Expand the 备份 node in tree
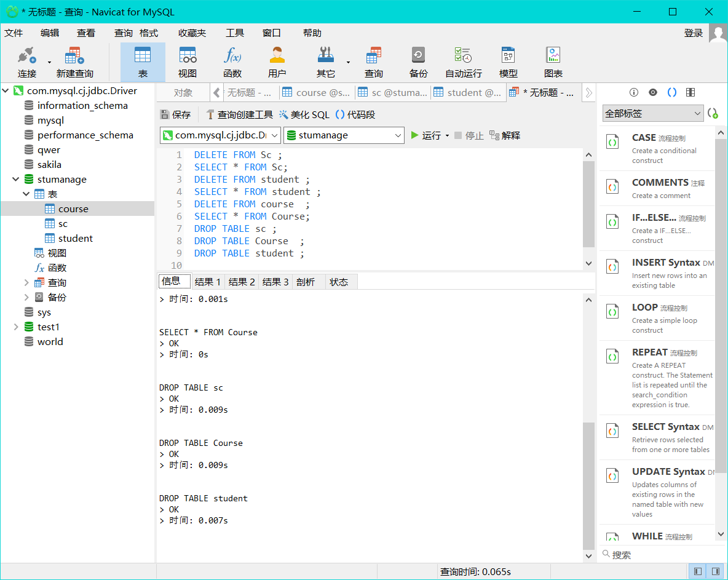The width and height of the screenshot is (728, 580). point(26,297)
